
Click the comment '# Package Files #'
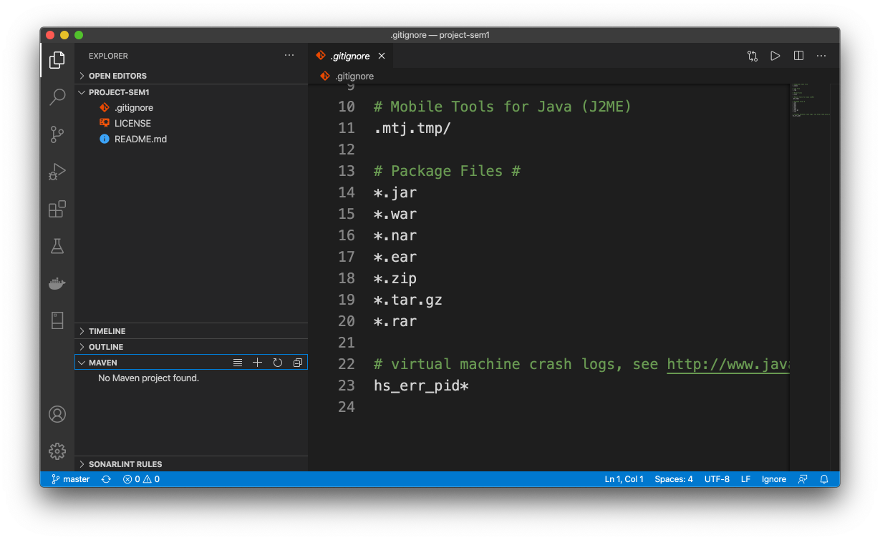(447, 171)
